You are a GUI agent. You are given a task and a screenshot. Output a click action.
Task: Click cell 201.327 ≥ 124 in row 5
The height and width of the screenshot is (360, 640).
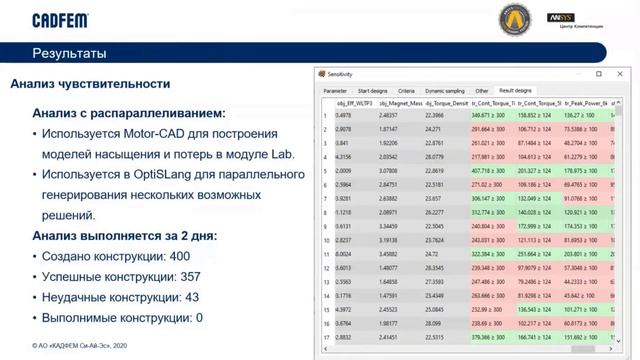[539, 171]
